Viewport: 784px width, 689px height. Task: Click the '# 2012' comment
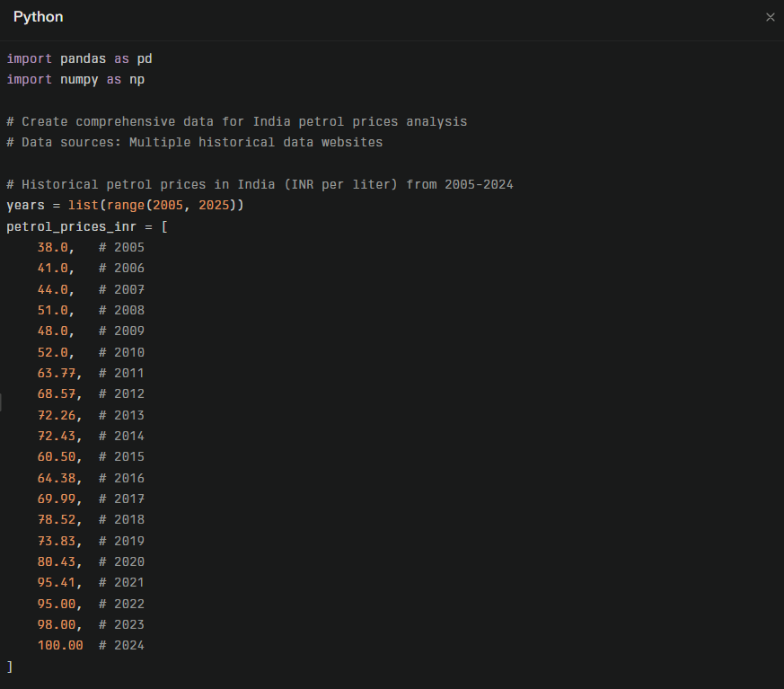coord(121,393)
